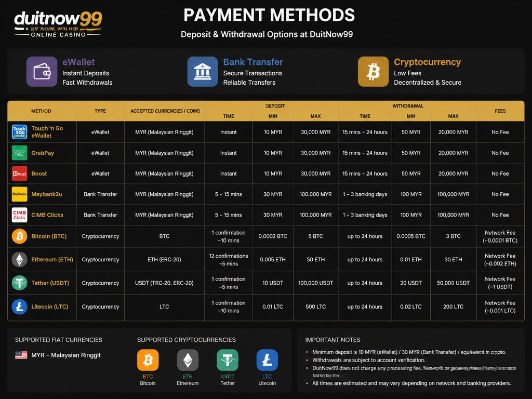
Task: Click the TYPE column header
Action: 100,111
